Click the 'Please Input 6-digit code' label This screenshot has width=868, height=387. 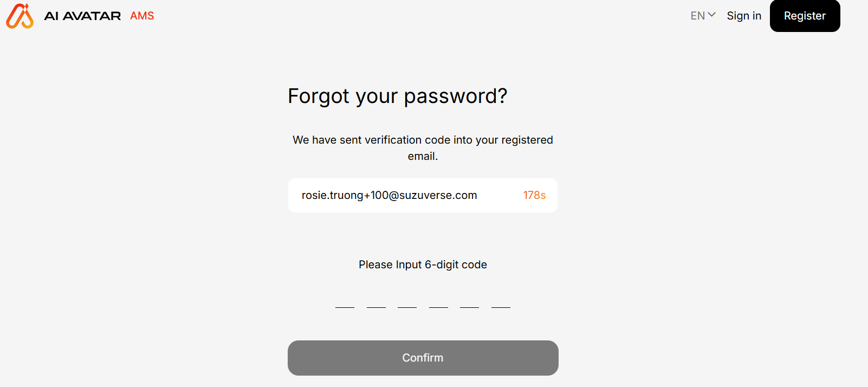[x=423, y=265]
